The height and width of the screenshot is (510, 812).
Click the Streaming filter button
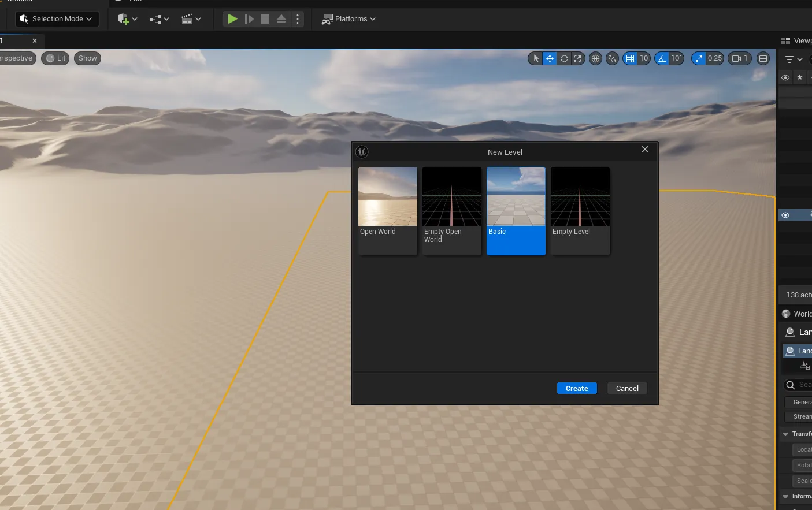coord(799,416)
